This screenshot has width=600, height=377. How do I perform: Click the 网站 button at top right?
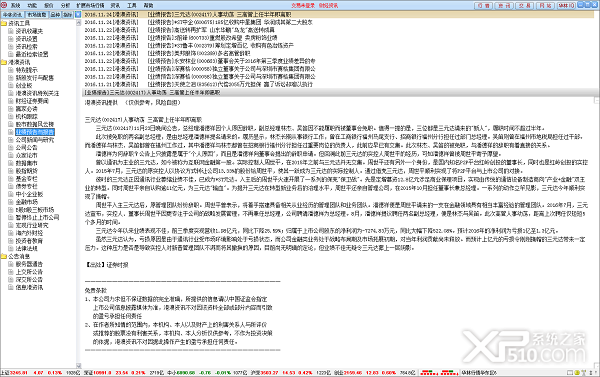tap(545, 5)
